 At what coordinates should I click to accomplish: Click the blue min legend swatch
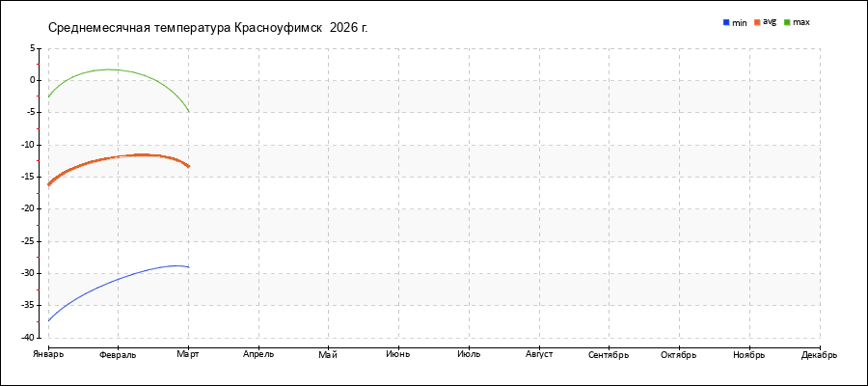[x=725, y=22]
